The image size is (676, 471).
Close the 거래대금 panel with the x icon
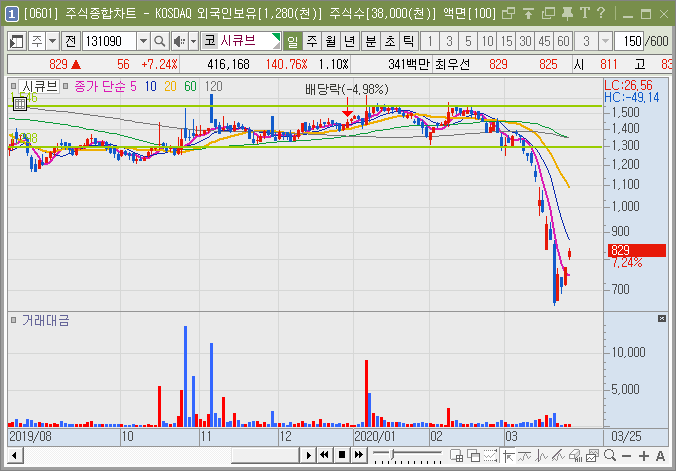[662, 318]
